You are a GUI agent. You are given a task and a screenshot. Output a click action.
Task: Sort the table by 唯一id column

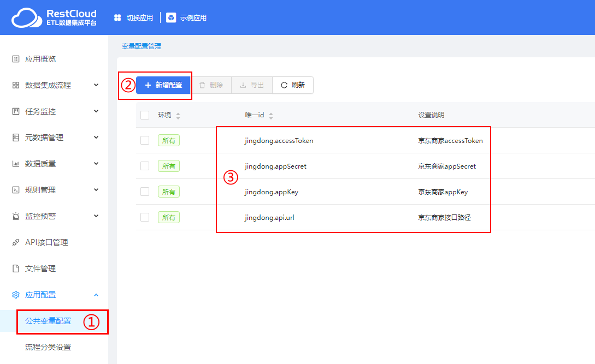tap(271, 116)
